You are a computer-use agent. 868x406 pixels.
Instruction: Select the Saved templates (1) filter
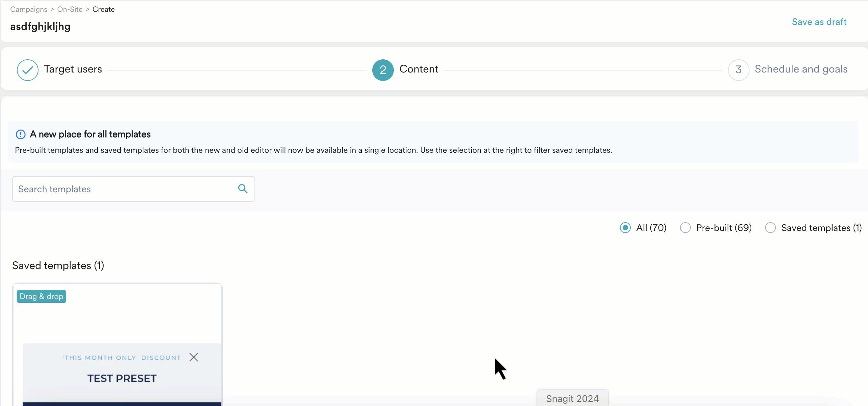770,228
